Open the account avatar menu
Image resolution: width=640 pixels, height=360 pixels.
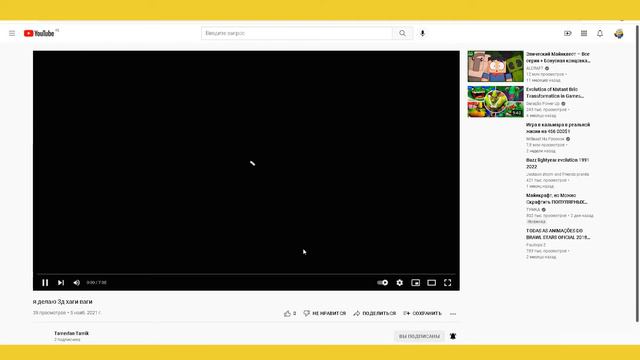pos(619,33)
